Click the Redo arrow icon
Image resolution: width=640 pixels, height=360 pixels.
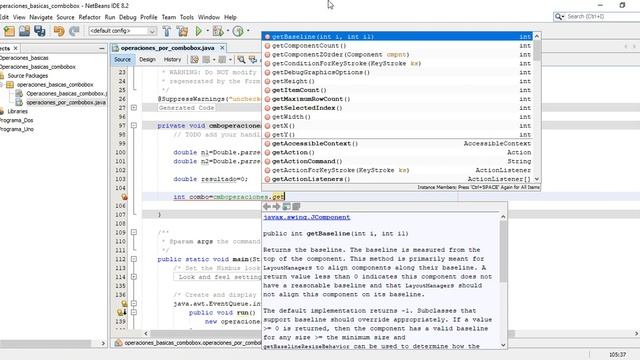point(74,31)
